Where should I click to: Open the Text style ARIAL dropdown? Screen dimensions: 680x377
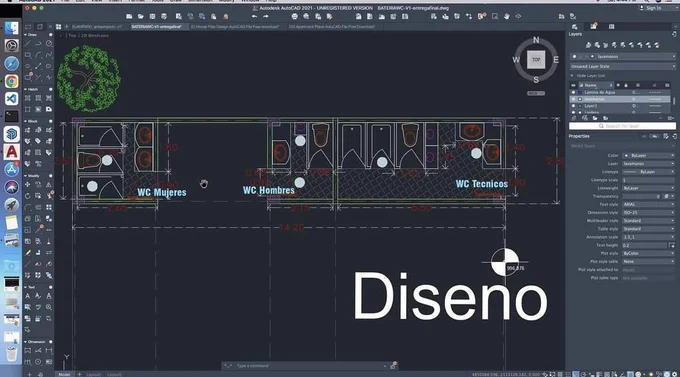coord(649,204)
